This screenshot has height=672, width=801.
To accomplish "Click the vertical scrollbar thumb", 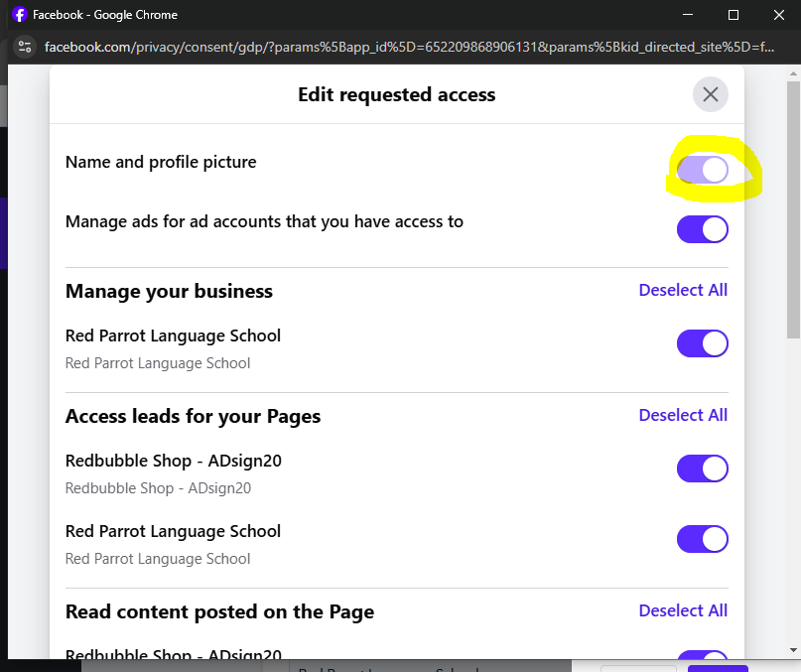I will [793, 209].
